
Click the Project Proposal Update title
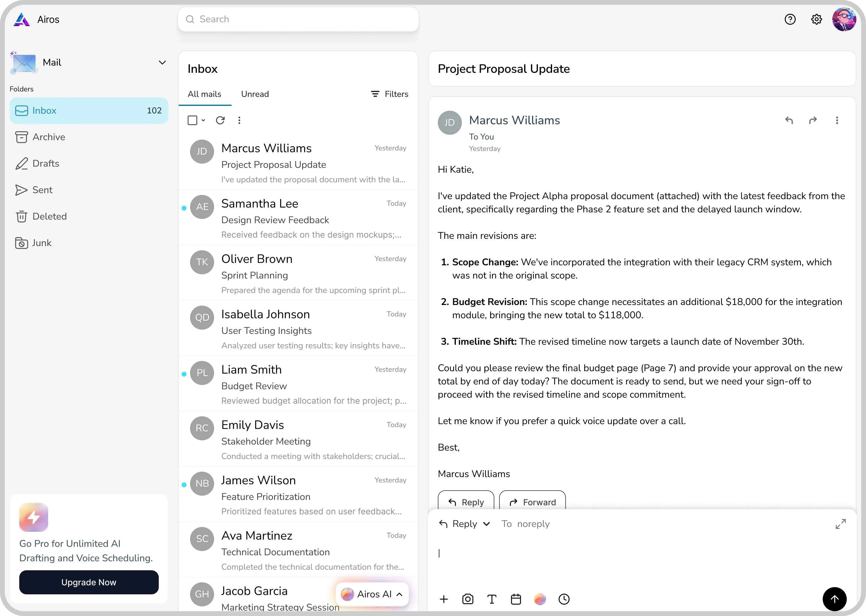click(x=504, y=69)
